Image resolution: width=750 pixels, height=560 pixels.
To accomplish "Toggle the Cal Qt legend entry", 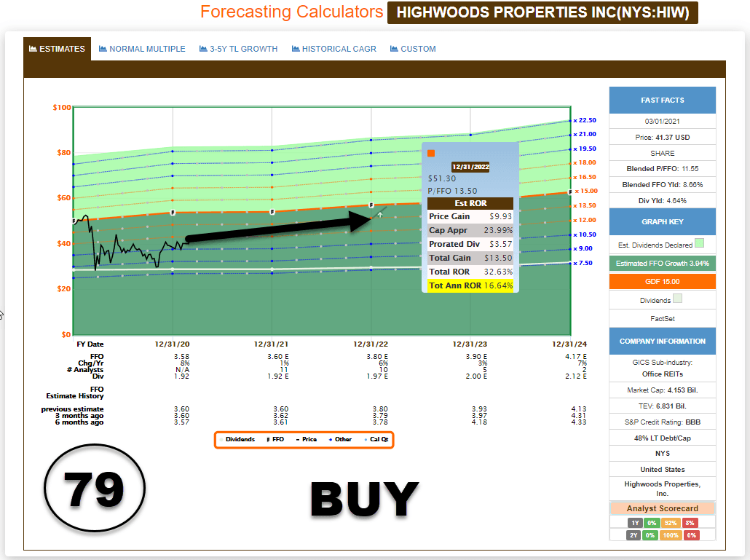I will [x=376, y=439].
